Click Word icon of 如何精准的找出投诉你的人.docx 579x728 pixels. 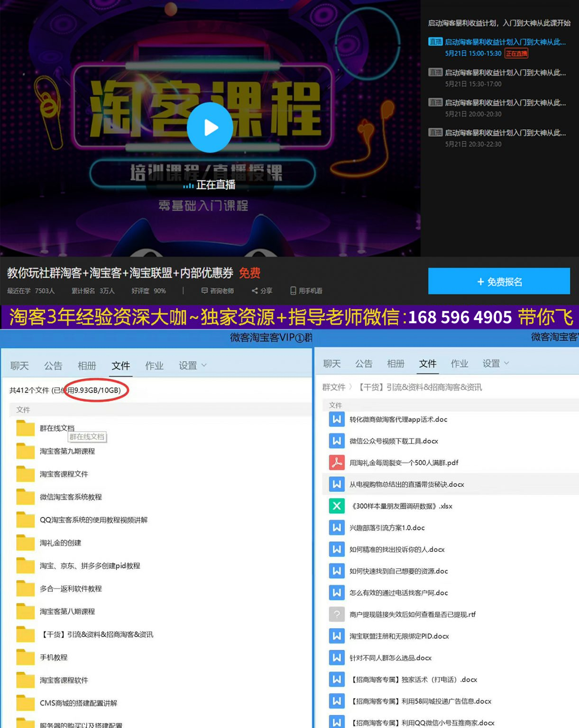[337, 549]
